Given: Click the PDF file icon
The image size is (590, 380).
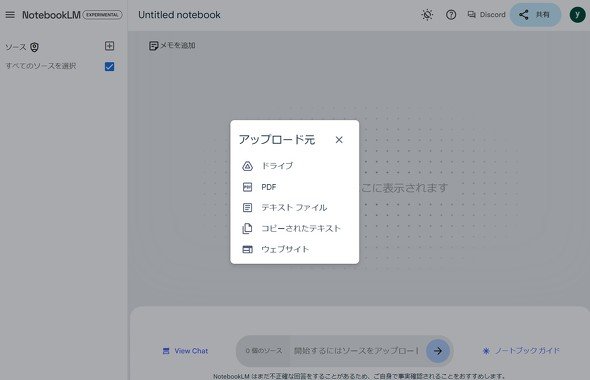Looking at the screenshot, I should click(x=247, y=187).
